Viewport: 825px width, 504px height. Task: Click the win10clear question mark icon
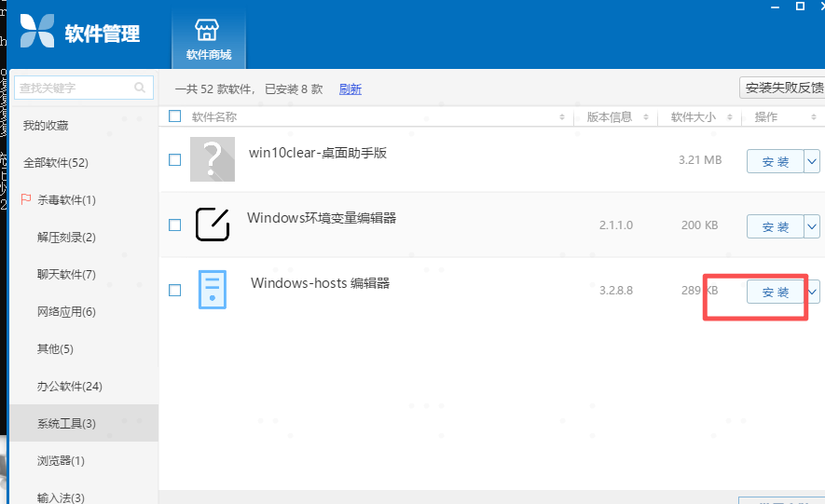tap(213, 159)
